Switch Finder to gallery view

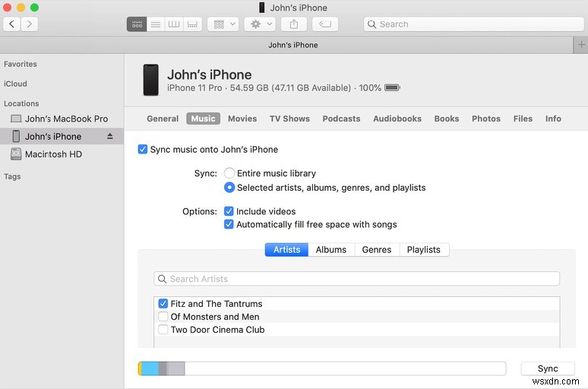pos(192,24)
